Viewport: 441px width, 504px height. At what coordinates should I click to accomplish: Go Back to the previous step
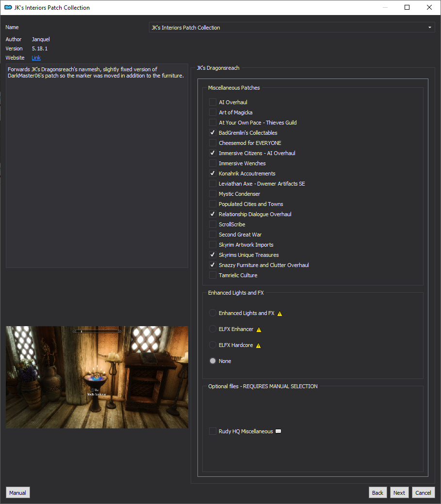click(x=377, y=493)
